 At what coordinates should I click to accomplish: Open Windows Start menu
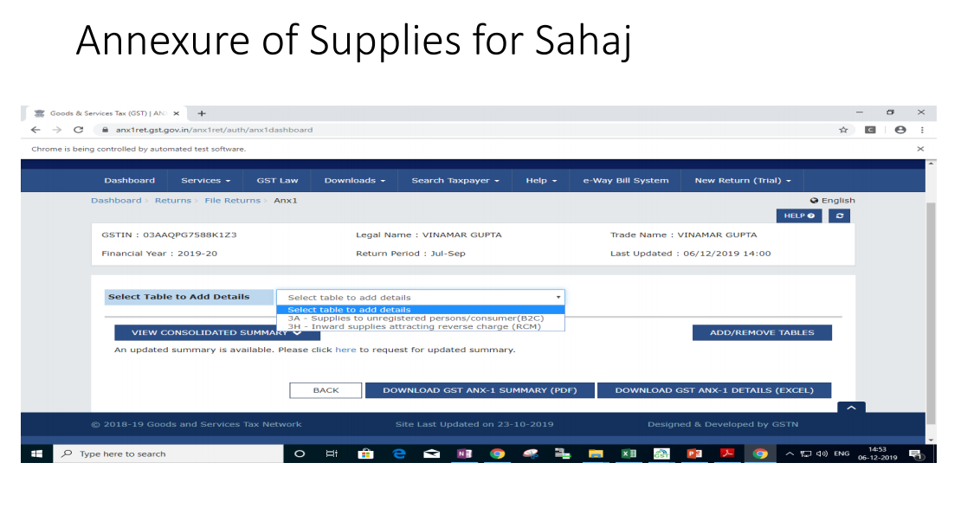[37, 453]
